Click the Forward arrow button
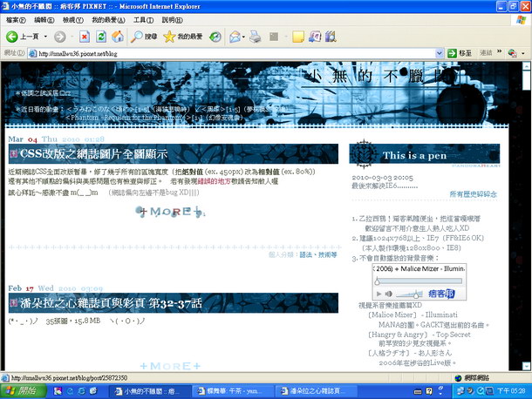The width and height of the screenshot is (532, 399). coord(60,37)
